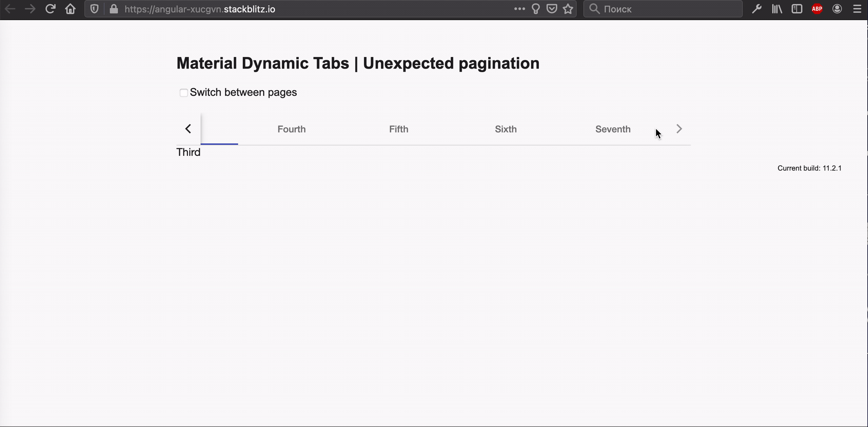Bookmark this page with the star
The width and height of the screenshot is (868, 427).
(x=568, y=9)
